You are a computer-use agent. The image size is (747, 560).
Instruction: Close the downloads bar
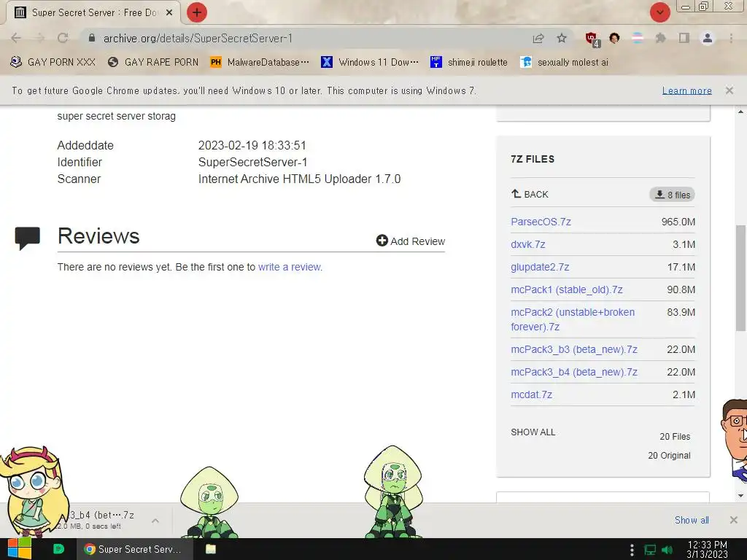pos(734,520)
